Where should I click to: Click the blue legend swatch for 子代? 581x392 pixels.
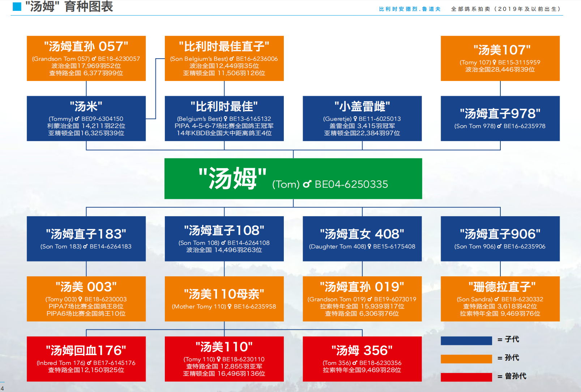click(466, 341)
